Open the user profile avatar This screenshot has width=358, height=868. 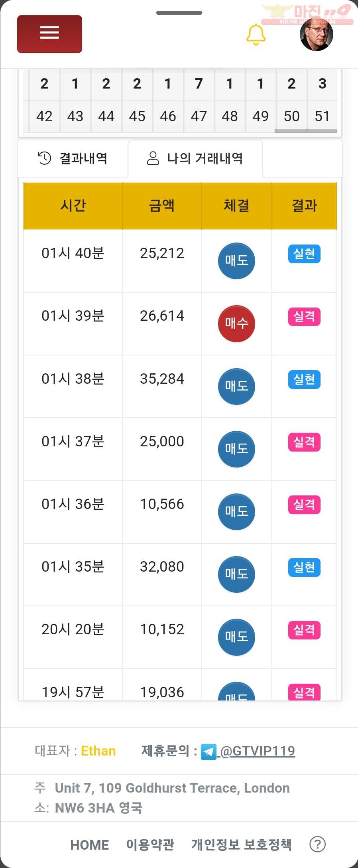316,34
